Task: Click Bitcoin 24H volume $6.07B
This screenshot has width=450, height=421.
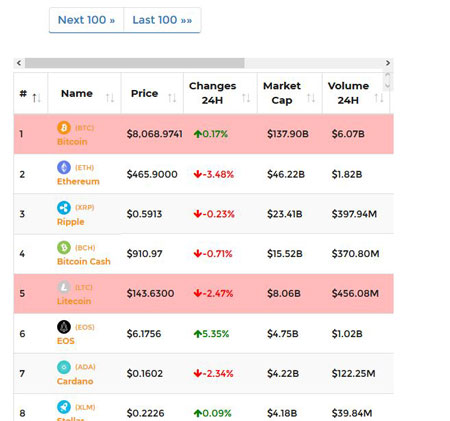Action: (348, 134)
